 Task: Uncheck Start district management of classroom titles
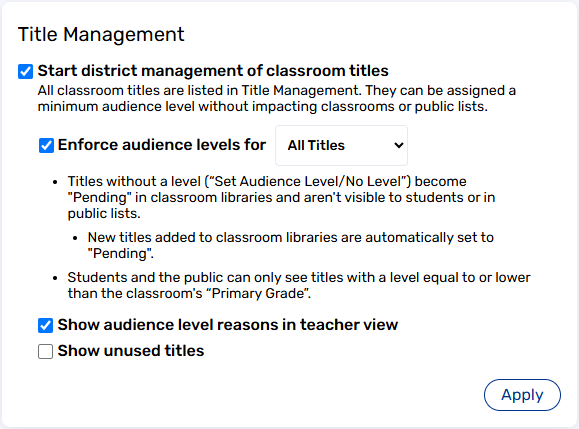25,71
